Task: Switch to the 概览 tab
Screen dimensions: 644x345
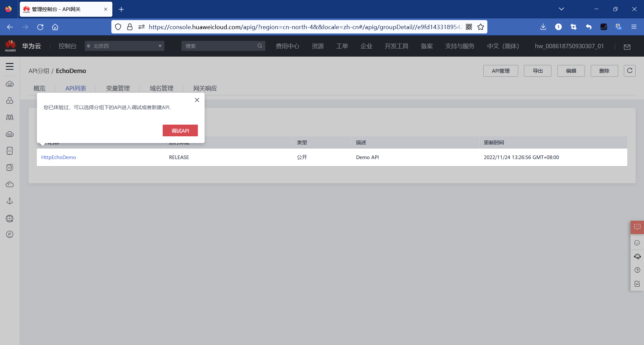Action: click(40, 88)
